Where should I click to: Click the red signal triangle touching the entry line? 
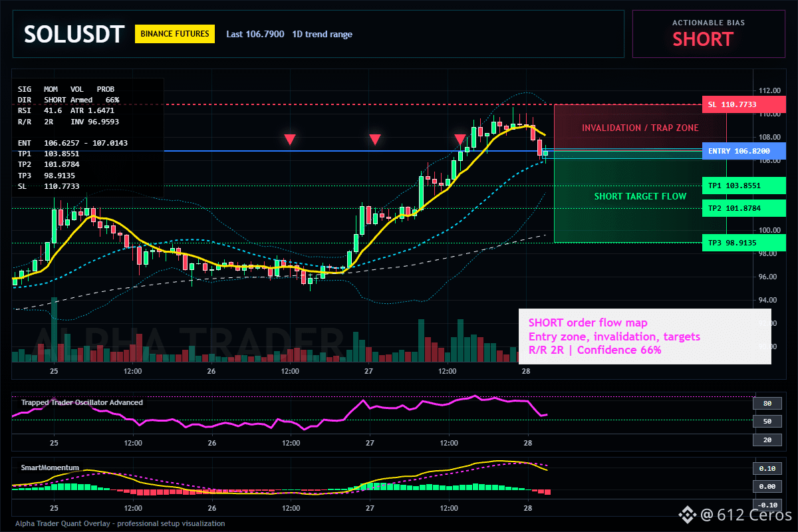460,140
